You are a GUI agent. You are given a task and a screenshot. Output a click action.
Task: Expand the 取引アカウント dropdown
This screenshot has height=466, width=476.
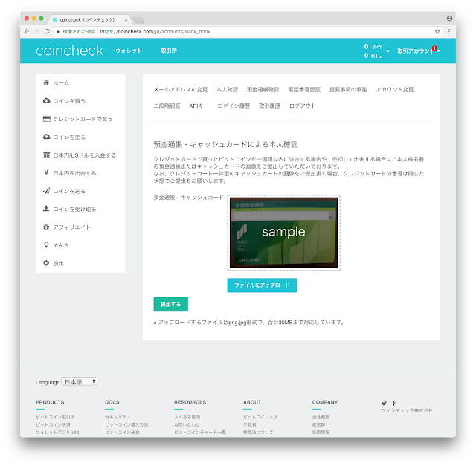click(x=419, y=51)
